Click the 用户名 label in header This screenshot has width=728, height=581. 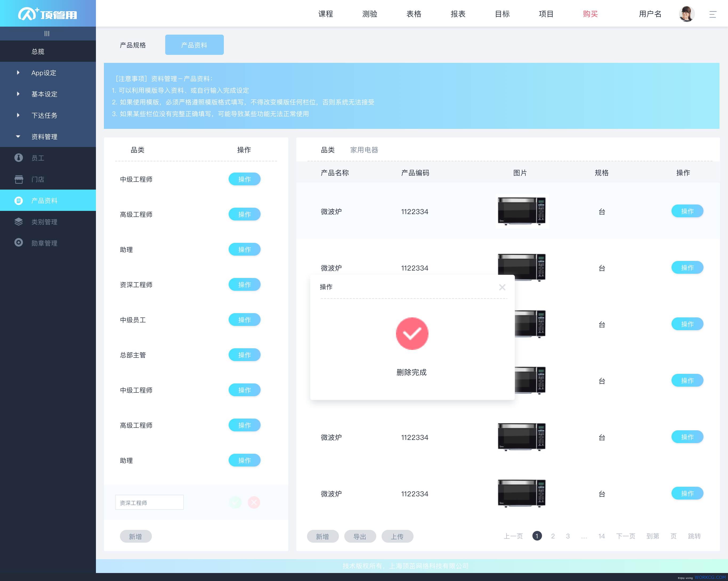650,14
